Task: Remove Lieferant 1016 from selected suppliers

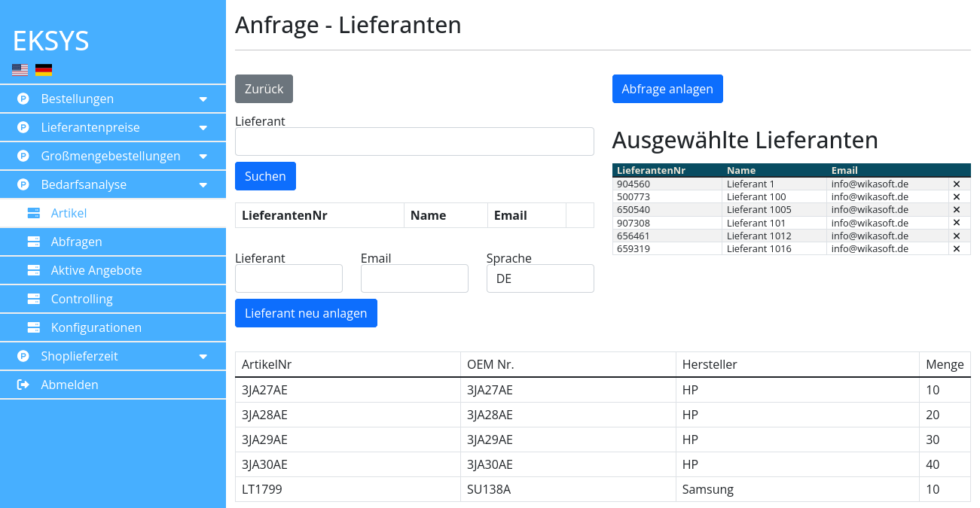Action: coord(957,248)
